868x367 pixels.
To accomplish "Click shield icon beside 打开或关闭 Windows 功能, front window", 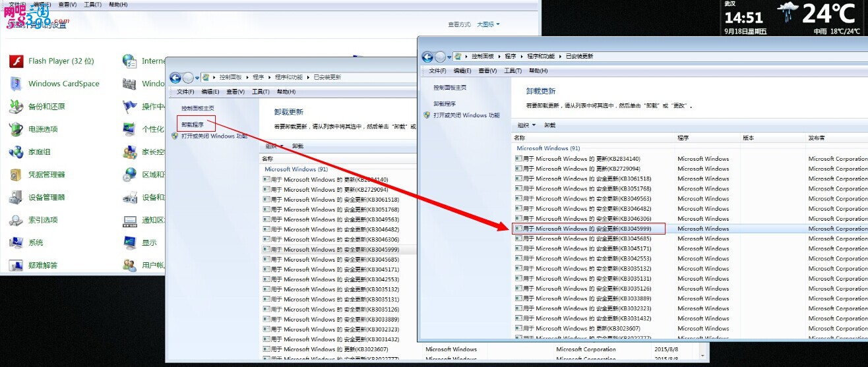I will [x=427, y=115].
